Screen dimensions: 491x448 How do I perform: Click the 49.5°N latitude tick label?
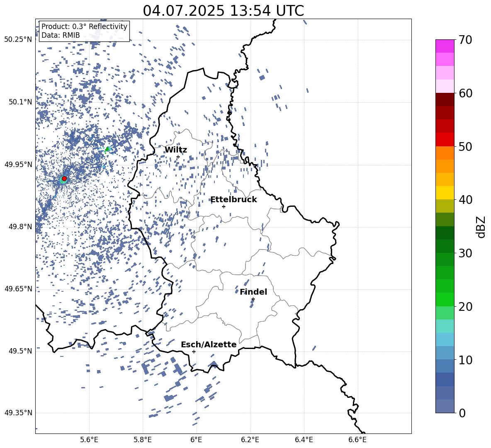coord(21,351)
